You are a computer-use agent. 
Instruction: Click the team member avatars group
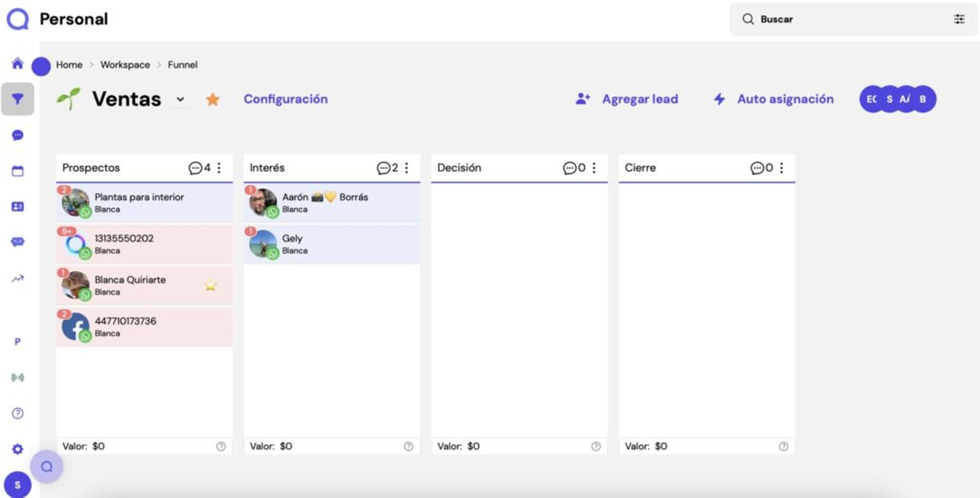coord(898,99)
